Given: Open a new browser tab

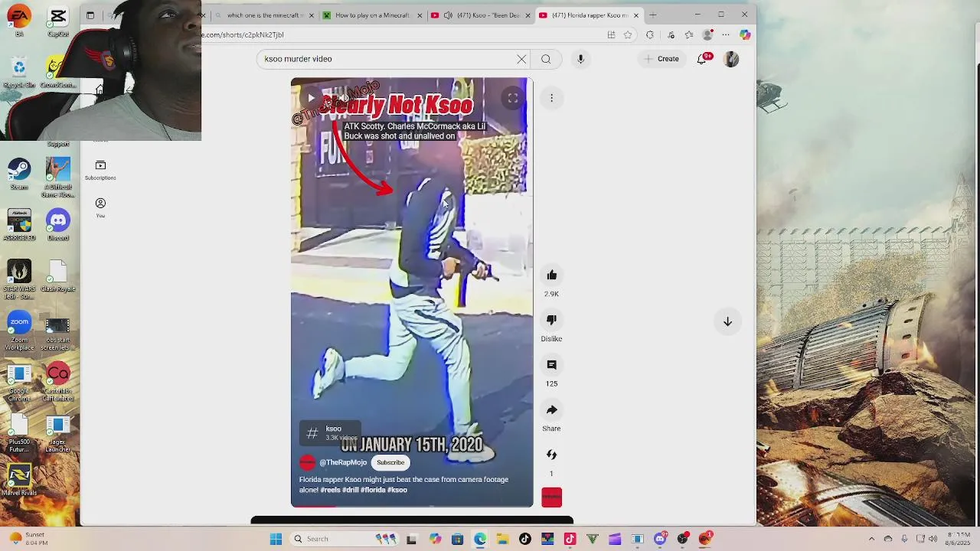Looking at the screenshot, I should tap(653, 15).
